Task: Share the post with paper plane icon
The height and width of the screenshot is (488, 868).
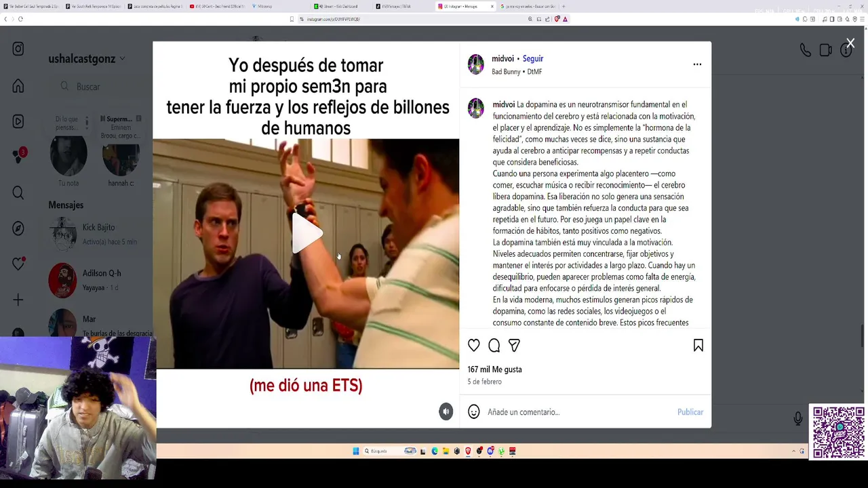Action: coord(514,346)
